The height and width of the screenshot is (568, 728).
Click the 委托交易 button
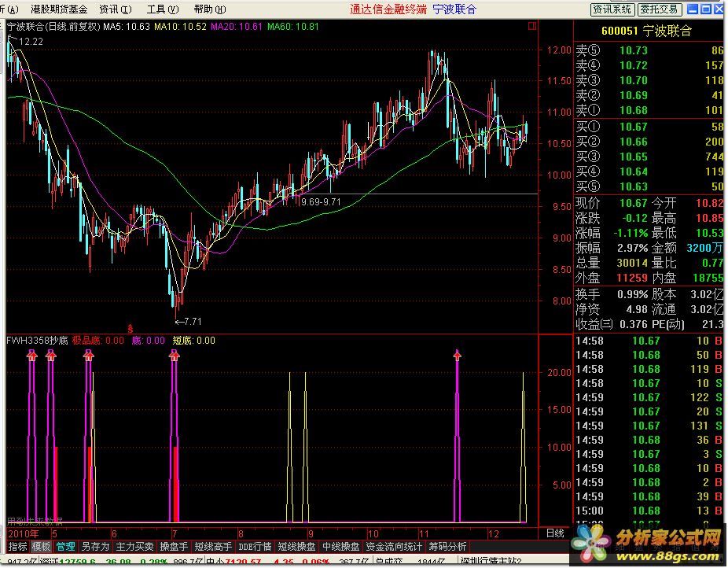tap(659, 9)
